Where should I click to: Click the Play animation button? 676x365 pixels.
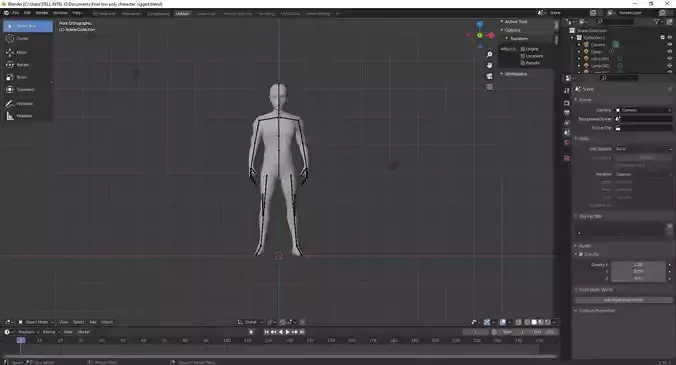[288, 332]
